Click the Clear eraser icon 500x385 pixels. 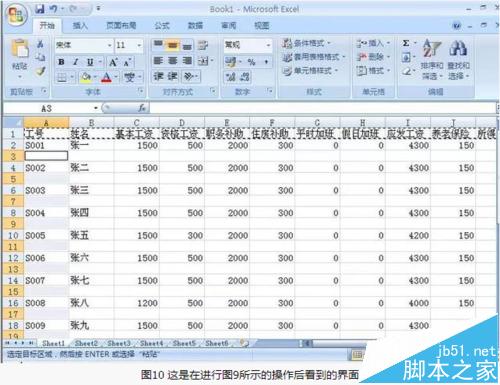406,71
